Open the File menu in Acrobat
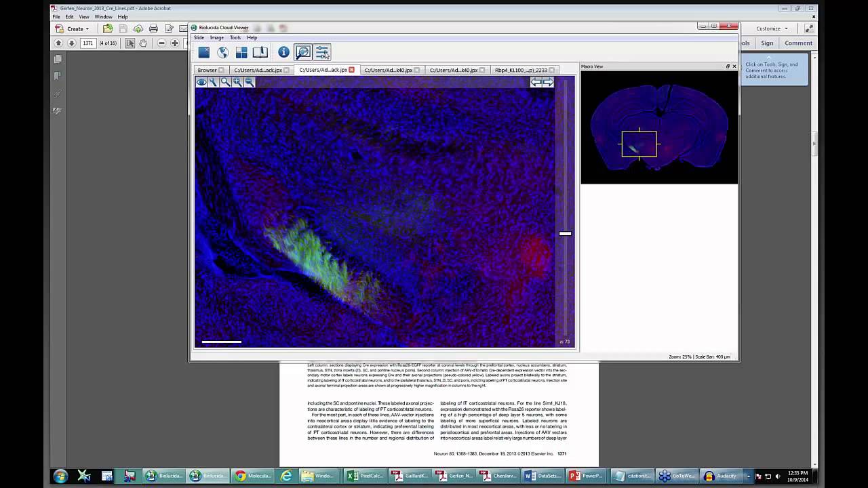868x488 pixels. pos(56,17)
